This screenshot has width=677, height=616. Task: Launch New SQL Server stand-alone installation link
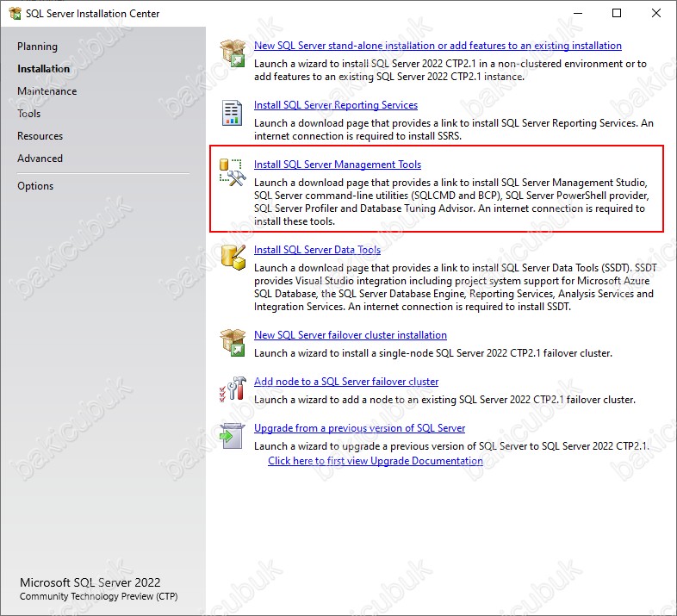pyautogui.click(x=438, y=46)
